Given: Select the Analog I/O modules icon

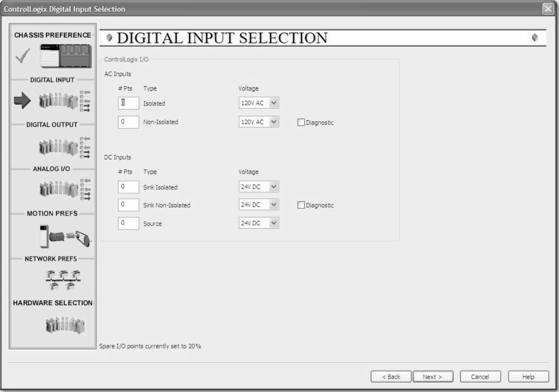Looking at the screenshot, I should click(x=58, y=189).
